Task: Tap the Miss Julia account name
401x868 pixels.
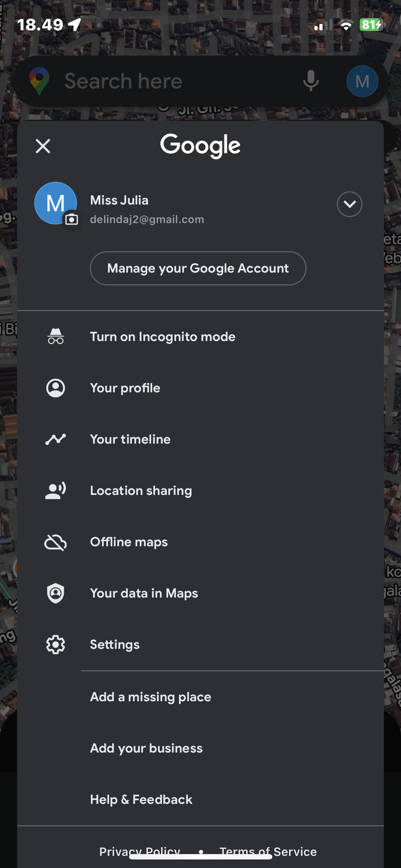Action: click(119, 200)
